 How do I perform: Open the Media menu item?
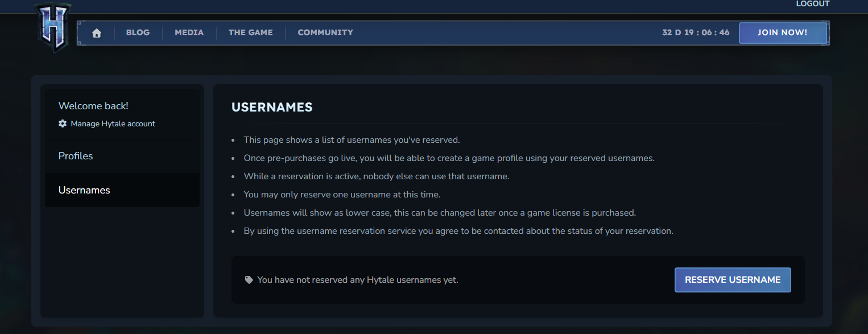[189, 32]
